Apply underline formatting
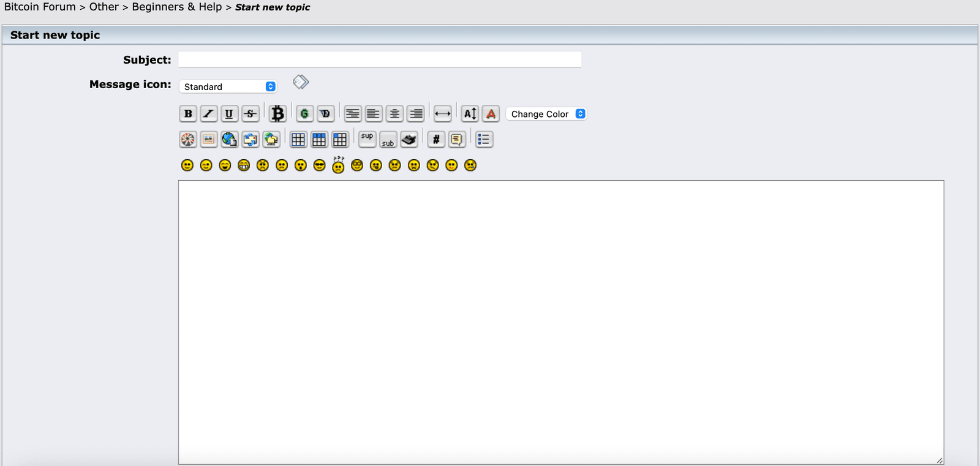Viewport: 980px width, 466px height. pyautogui.click(x=229, y=114)
